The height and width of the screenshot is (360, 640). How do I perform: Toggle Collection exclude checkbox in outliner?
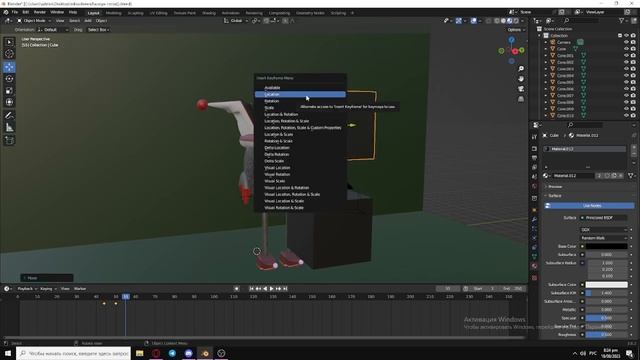pyautogui.click(x=620, y=36)
